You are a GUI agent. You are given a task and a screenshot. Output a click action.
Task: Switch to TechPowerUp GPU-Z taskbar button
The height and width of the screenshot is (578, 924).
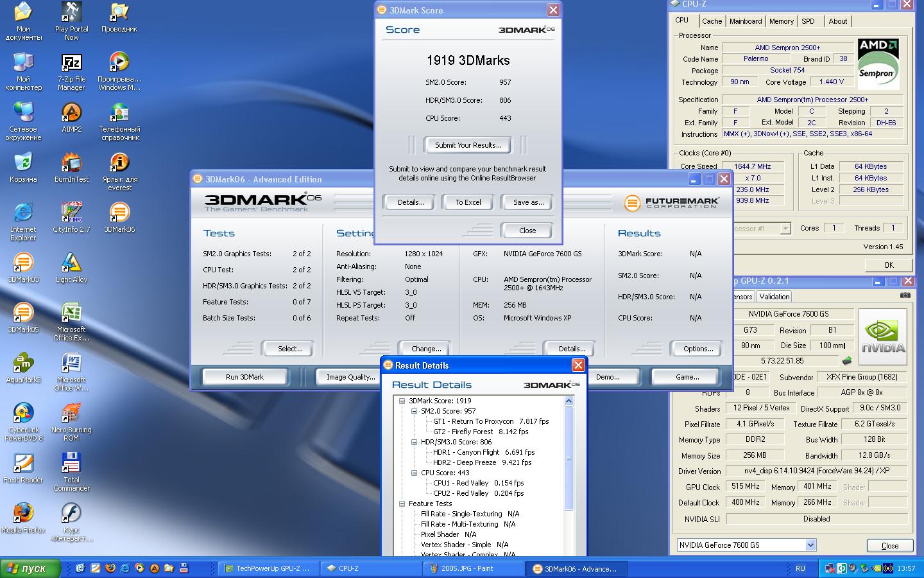click(x=268, y=568)
